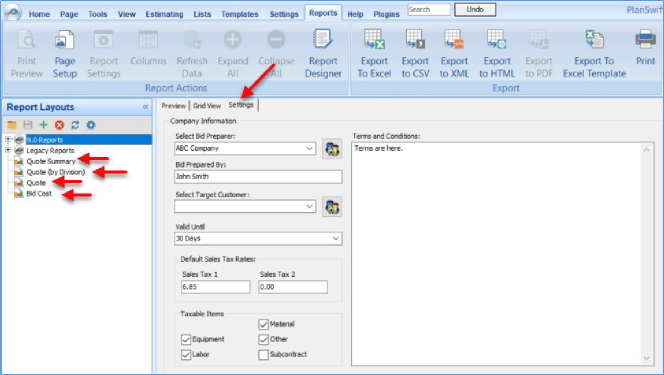Click Refresh Data in Report Actions

click(192, 54)
